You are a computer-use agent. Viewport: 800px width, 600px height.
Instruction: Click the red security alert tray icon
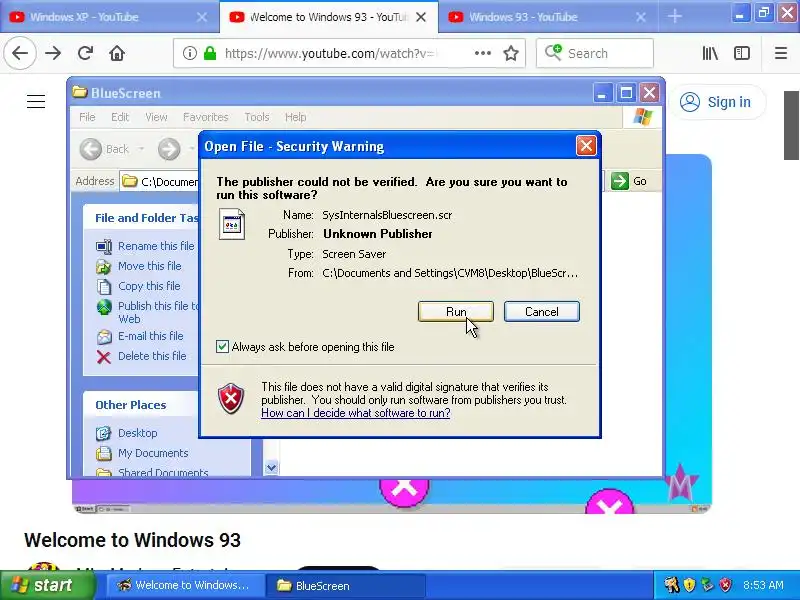[x=726, y=585]
